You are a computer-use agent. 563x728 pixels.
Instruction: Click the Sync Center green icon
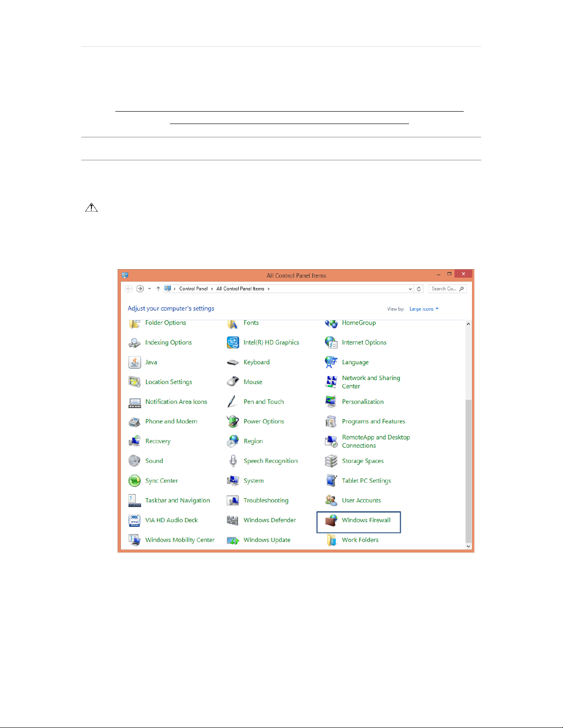pos(135,481)
